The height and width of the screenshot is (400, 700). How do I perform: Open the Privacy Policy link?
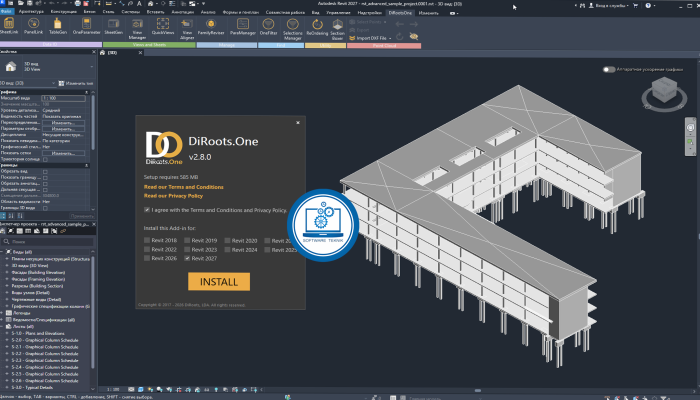click(173, 196)
